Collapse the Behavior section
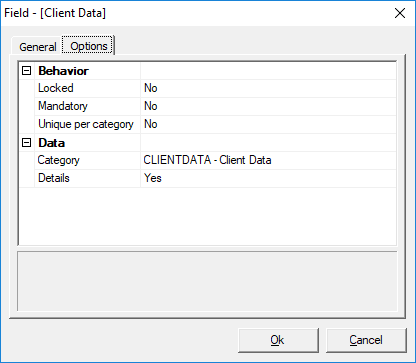Screen dimensions: 416x363 tap(26, 71)
